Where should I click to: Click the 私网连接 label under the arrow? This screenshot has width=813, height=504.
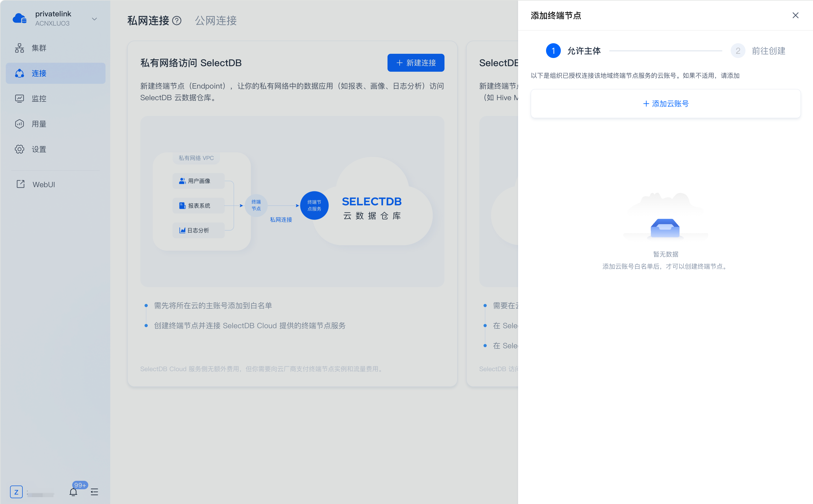[x=281, y=220]
